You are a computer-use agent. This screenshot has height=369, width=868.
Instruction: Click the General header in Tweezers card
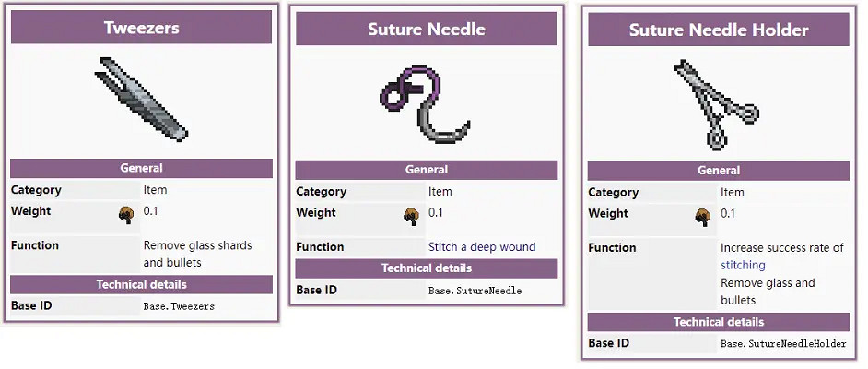(x=141, y=168)
